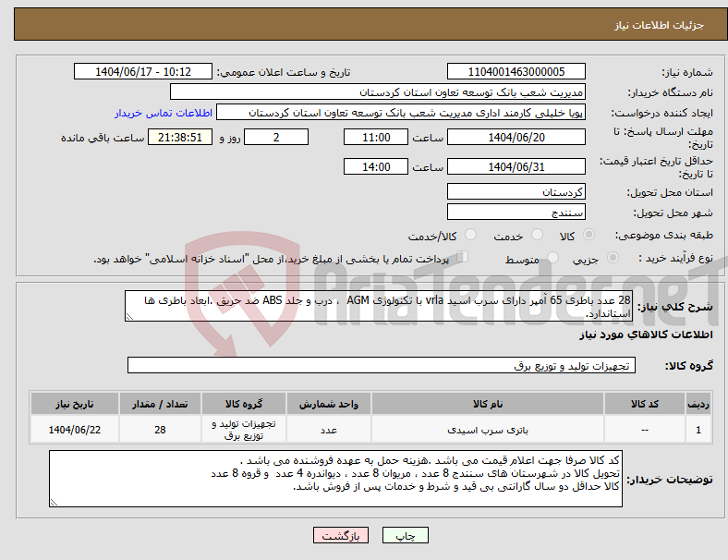Image resolution: width=728 pixels, height=560 pixels.
Task: Click the شرح کلی نیاز label
Action: [674, 307]
